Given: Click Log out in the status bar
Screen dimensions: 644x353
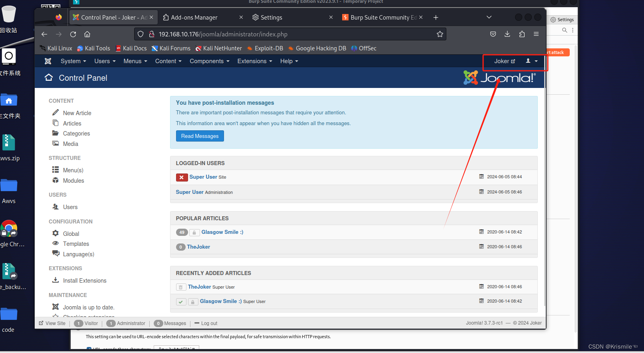Looking at the screenshot, I should (206, 323).
